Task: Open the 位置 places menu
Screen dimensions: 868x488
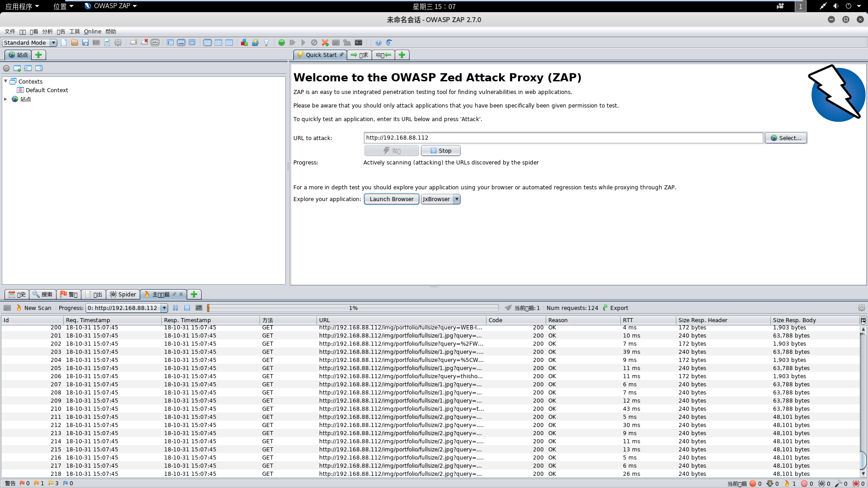Action: click(x=63, y=6)
